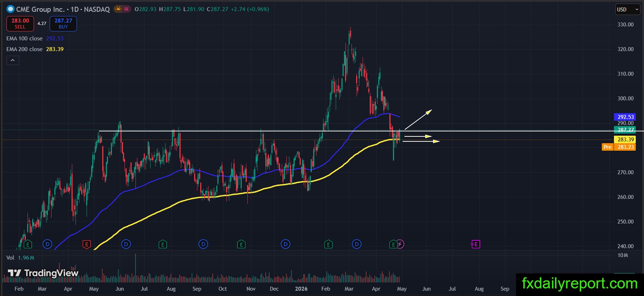Open the dividend marker in March 2026
Screen dimensions: 644x296
click(357, 244)
